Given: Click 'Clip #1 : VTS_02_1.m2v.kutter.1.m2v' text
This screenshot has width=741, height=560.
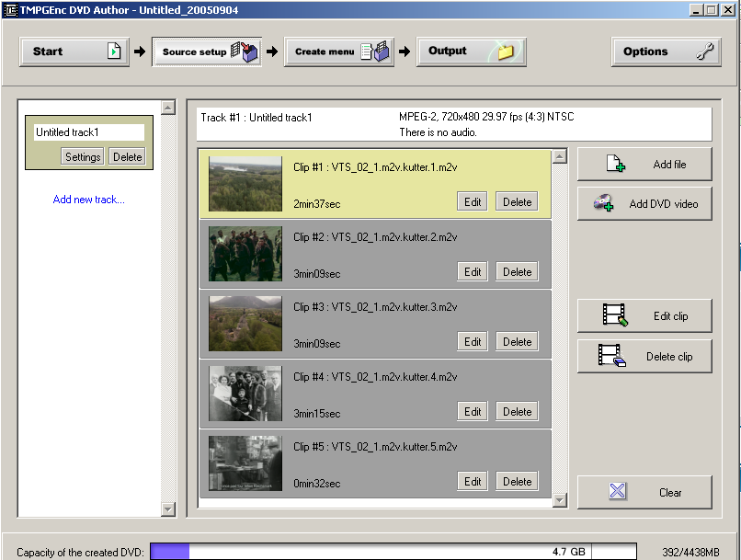Looking at the screenshot, I should [375, 167].
